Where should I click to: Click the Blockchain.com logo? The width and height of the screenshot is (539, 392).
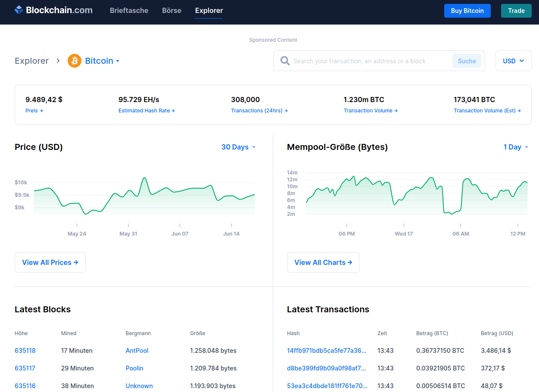(53, 10)
